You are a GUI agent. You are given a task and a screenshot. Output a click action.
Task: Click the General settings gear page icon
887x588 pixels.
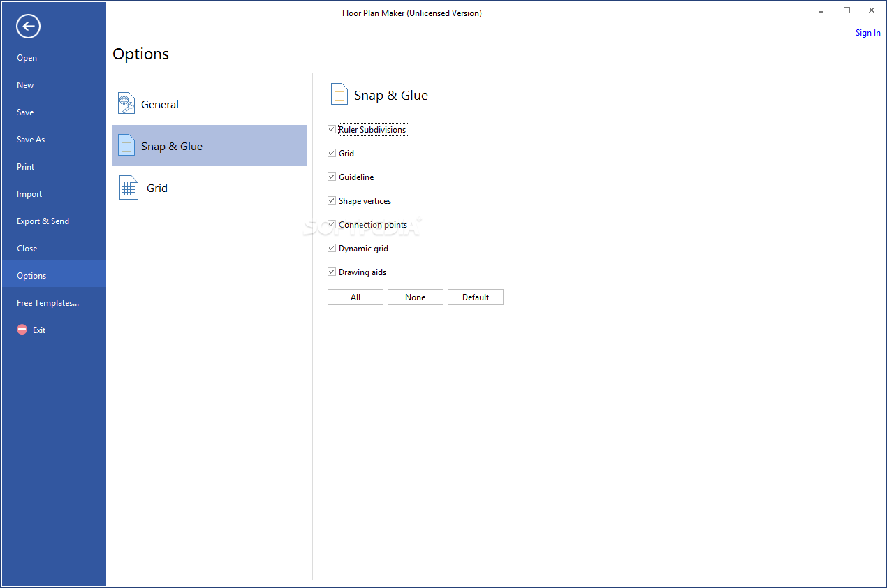[126, 103]
